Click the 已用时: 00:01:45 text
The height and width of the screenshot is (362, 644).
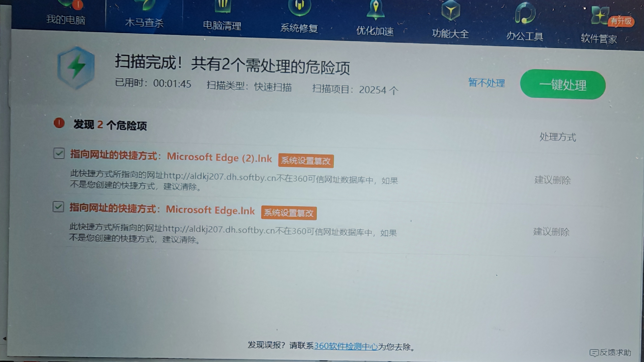point(153,83)
